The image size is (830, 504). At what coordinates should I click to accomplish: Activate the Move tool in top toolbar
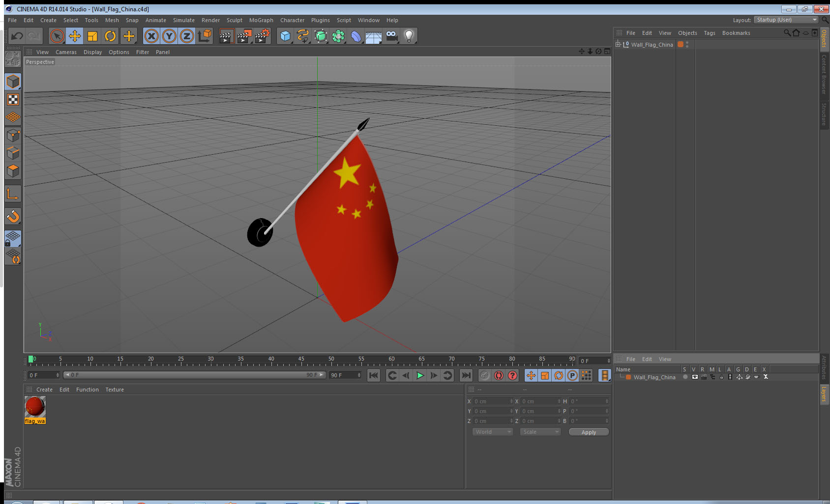(x=75, y=36)
